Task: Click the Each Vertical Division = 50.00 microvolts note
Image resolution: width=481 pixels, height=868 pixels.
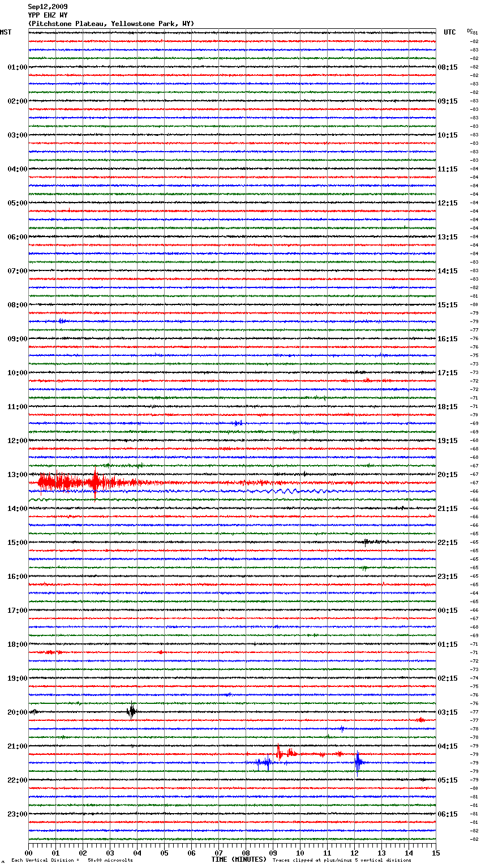Action: point(72,860)
